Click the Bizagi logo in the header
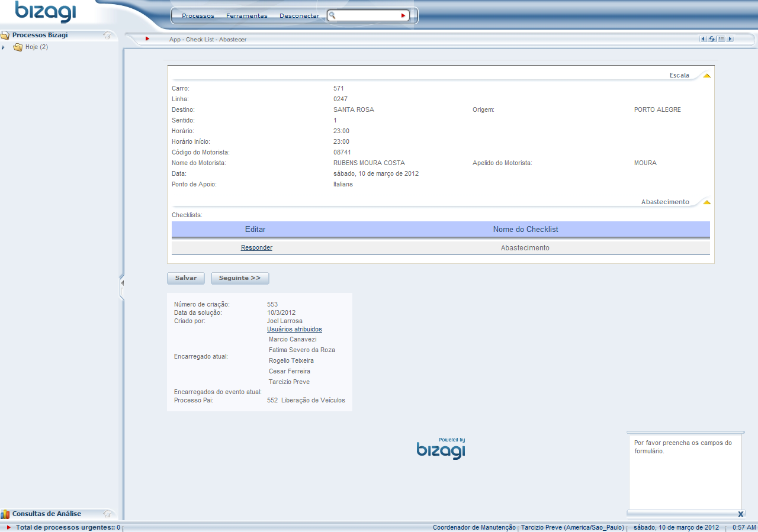758x532 pixels. tap(46, 12)
